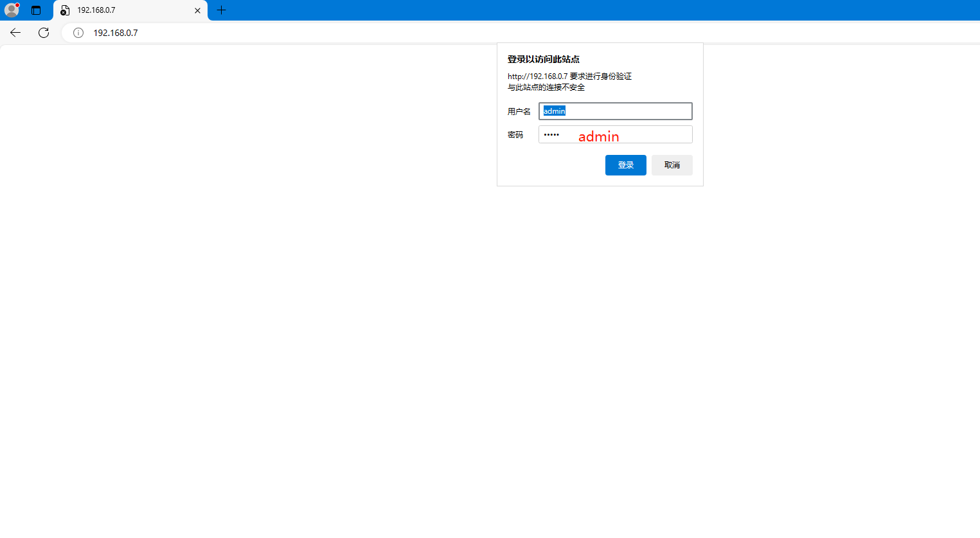
Task: Open a new tab with the plus button
Action: [222, 10]
